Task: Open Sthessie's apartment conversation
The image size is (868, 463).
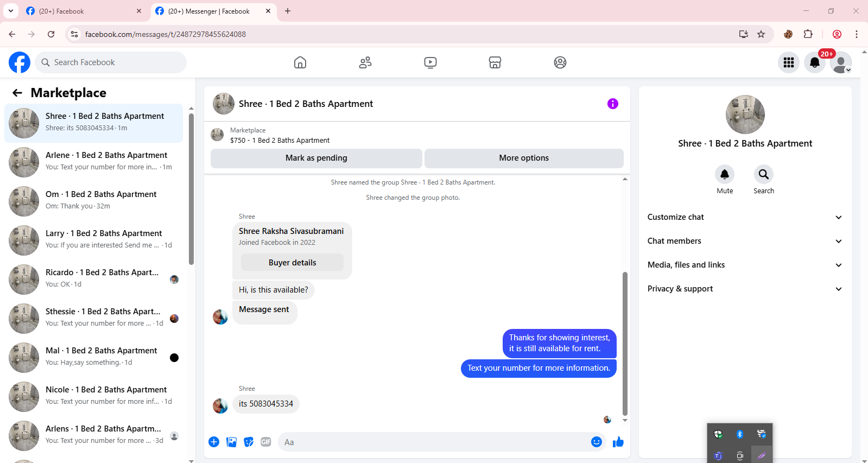Action: 94,319
